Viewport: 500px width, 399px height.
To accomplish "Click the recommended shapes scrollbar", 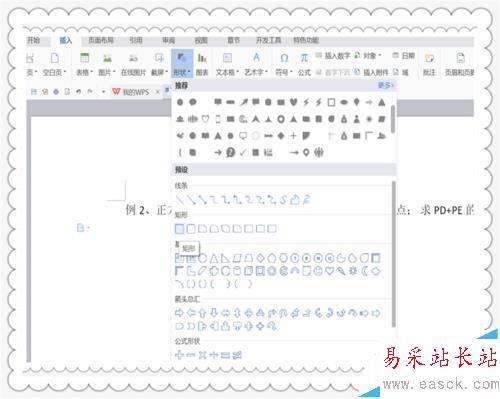I will (393, 119).
